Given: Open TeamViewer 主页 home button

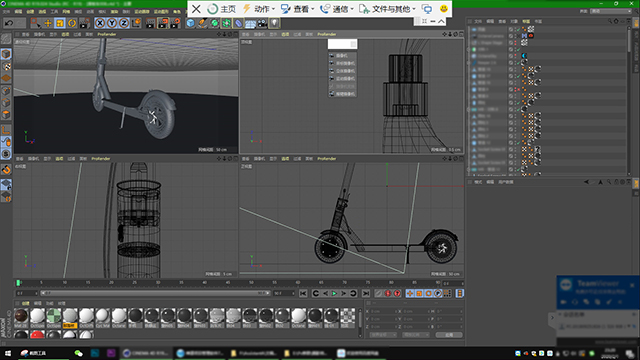Looking at the screenshot, I should (x=222, y=9).
